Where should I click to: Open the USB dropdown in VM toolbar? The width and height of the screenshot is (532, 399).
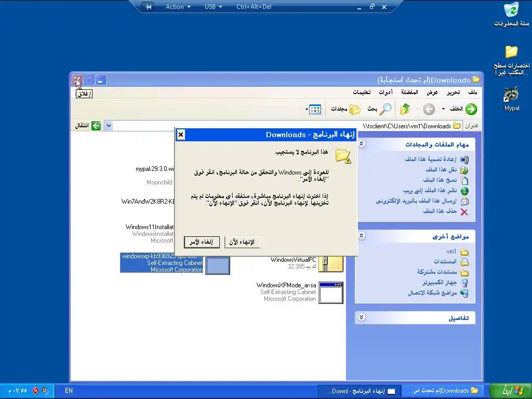pos(214,7)
